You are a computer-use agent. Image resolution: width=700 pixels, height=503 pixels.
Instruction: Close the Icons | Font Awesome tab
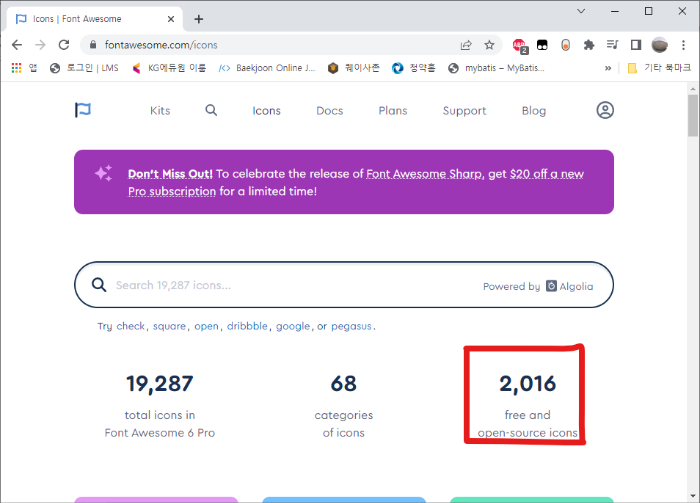171,19
